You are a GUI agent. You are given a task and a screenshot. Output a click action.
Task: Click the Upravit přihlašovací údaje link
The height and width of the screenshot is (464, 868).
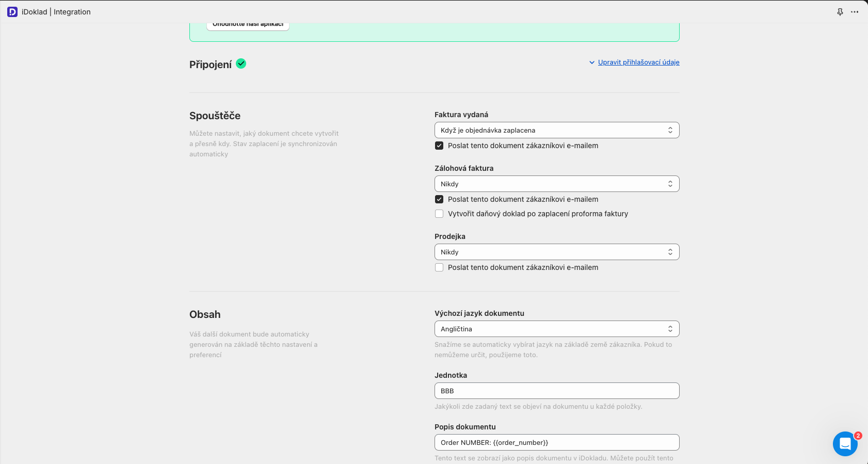(x=638, y=62)
